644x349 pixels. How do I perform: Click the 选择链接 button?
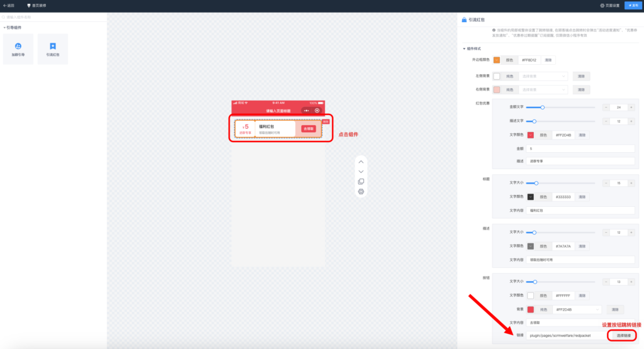623,336
